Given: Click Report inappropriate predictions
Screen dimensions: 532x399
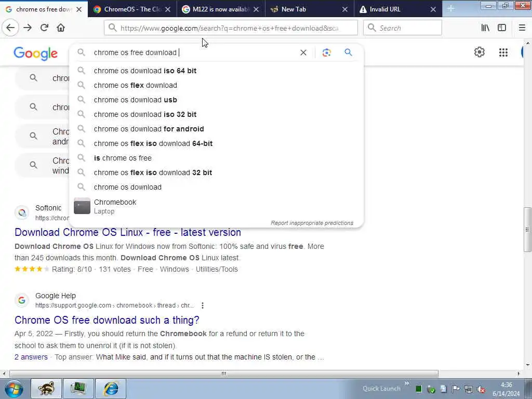Looking at the screenshot, I should click(x=312, y=223).
